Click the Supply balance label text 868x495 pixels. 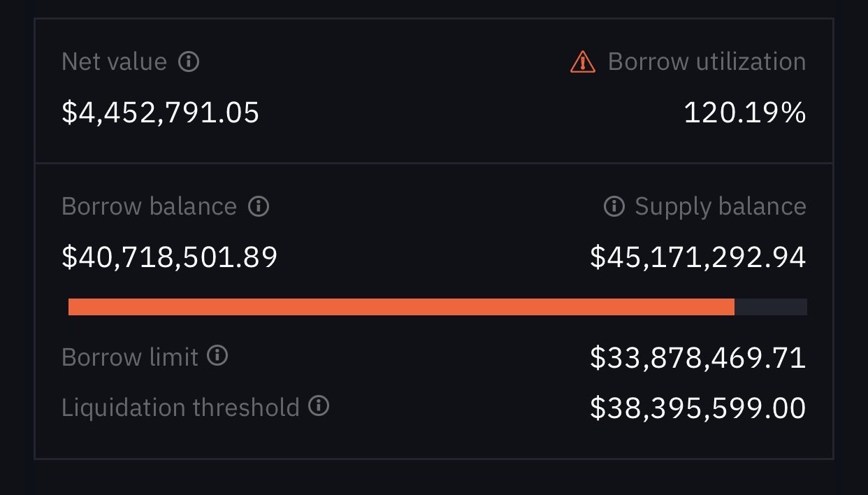[720, 207]
